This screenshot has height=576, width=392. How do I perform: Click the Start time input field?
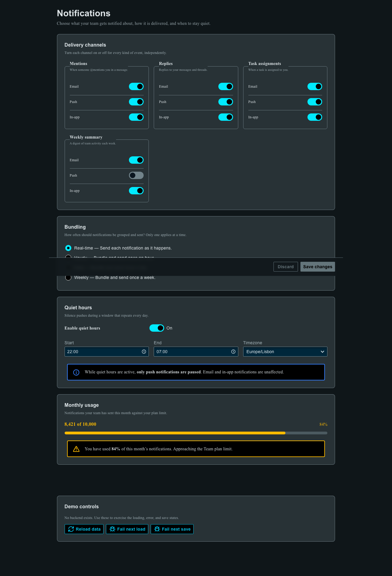[107, 352]
